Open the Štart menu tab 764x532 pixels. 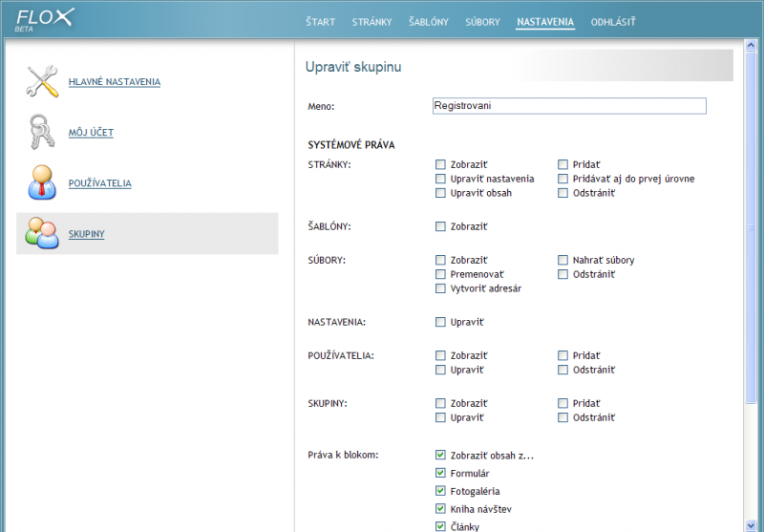(x=320, y=21)
